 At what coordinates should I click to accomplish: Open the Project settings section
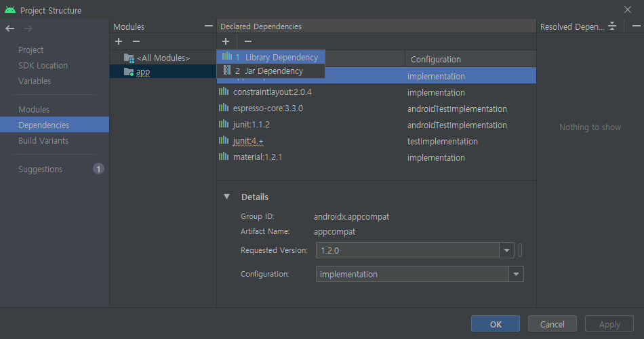pyautogui.click(x=31, y=49)
